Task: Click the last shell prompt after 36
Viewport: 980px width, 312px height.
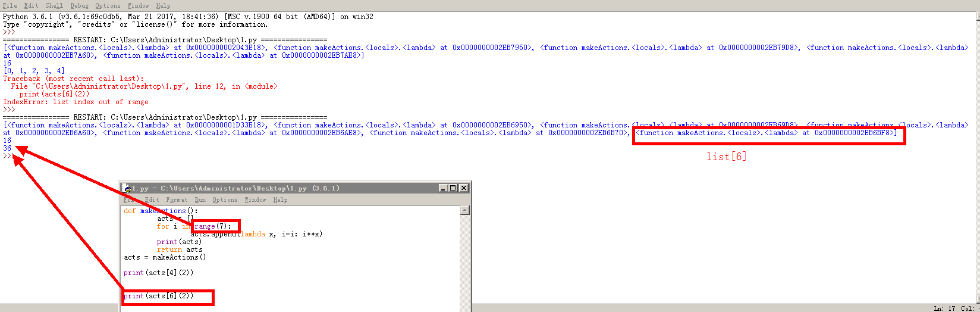Action: [x=8, y=156]
